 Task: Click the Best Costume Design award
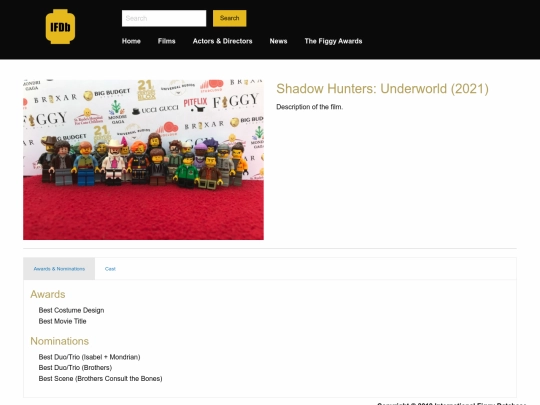click(71, 310)
